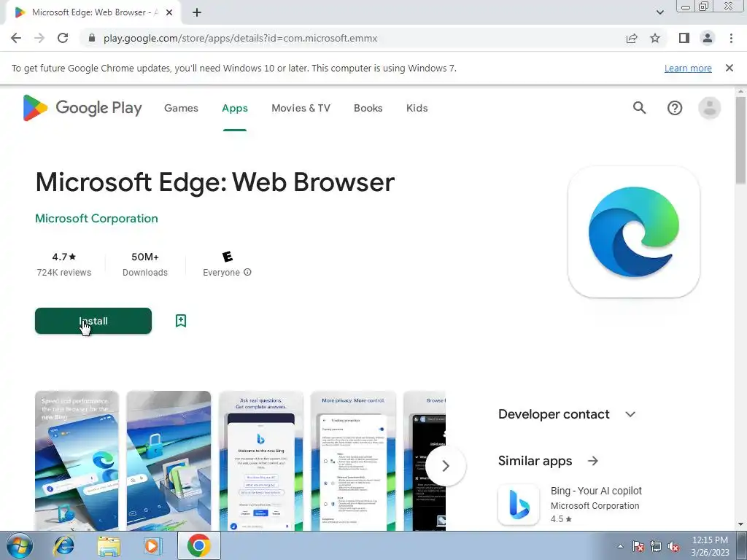Dismiss the Chrome update notification bar
The height and width of the screenshot is (560, 747).
[729, 68]
